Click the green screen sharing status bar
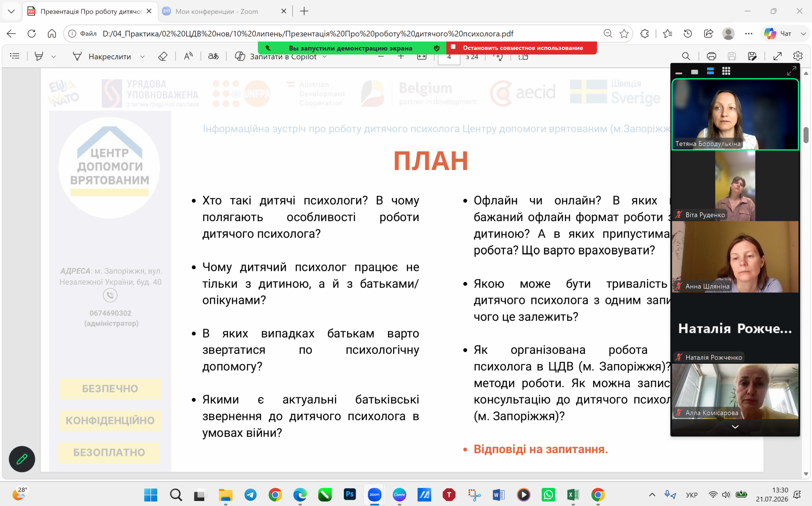This screenshot has width=812, height=506. pos(352,48)
